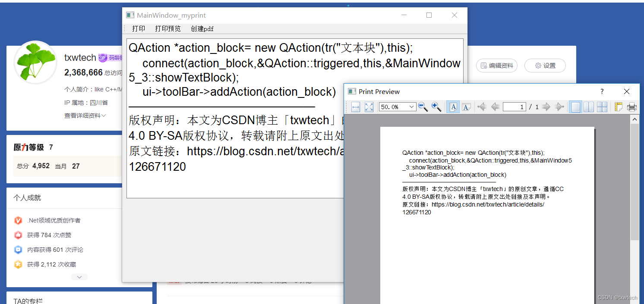Switch page orientation to landscape
The height and width of the screenshot is (304, 644).
(x=466, y=107)
